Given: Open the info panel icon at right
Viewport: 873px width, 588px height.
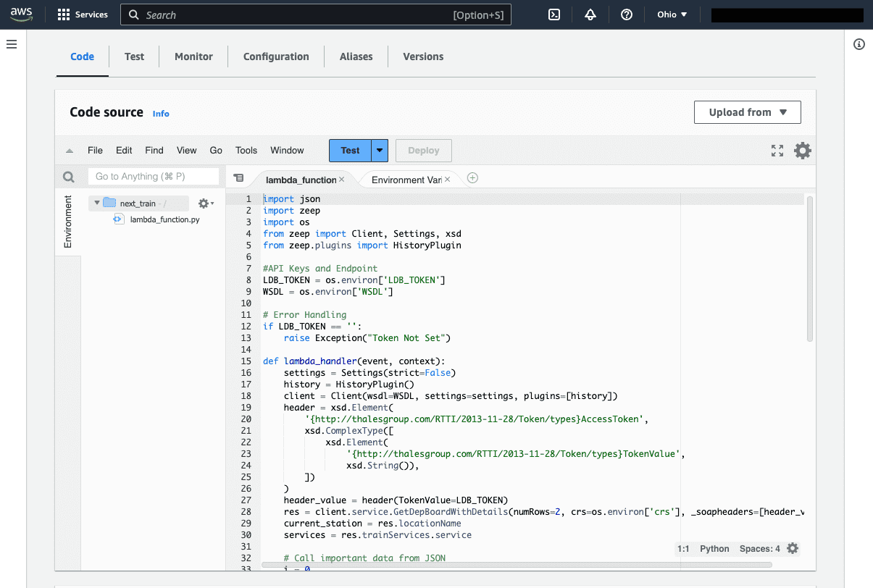Looking at the screenshot, I should 859,45.
